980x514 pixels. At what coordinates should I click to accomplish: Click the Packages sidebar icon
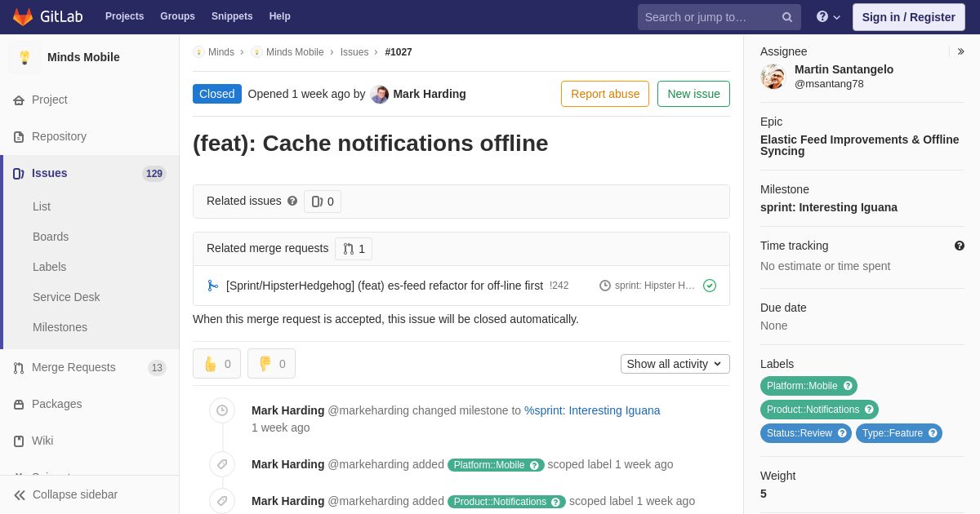coord(19,405)
